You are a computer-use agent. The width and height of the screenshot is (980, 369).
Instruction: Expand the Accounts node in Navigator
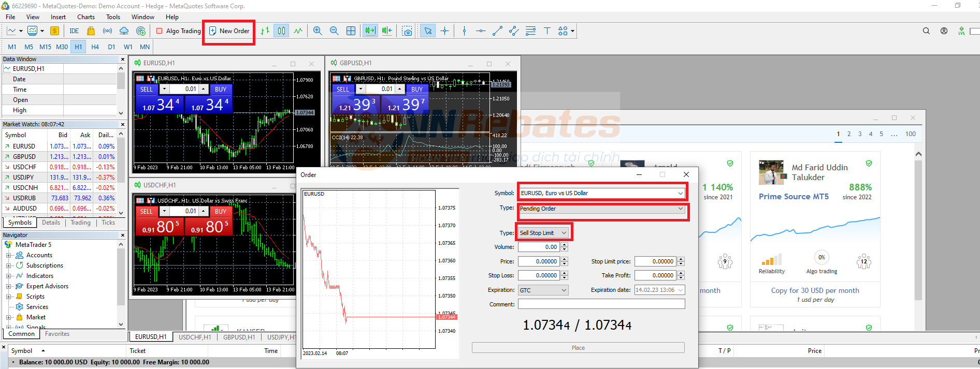[9, 255]
